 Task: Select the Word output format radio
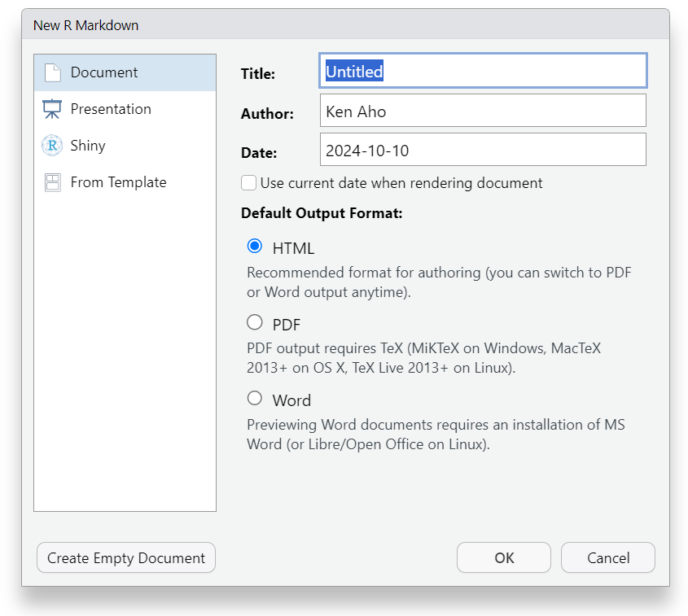[x=255, y=398]
